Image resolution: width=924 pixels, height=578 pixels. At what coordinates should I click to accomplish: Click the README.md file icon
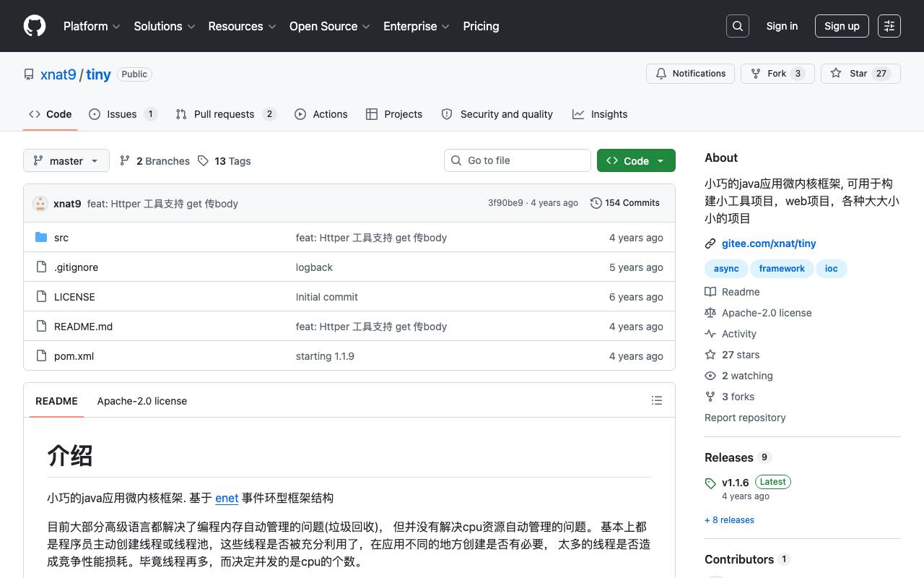tap(41, 327)
